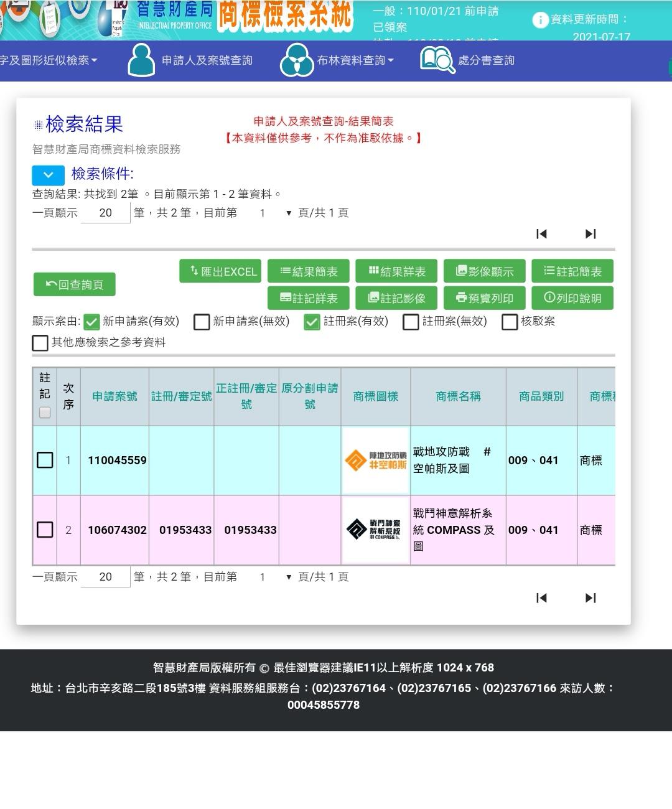The height and width of the screenshot is (809, 672).
Task: Go to last page in top pager
Action: point(590,234)
